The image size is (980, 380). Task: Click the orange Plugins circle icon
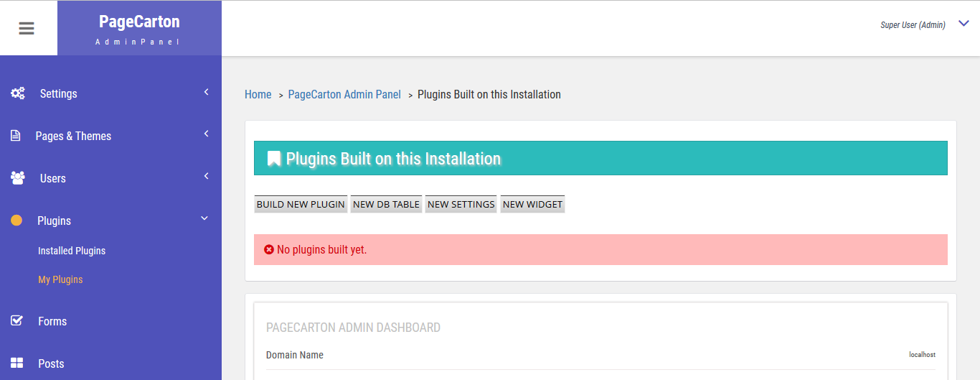tap(17, 221)
